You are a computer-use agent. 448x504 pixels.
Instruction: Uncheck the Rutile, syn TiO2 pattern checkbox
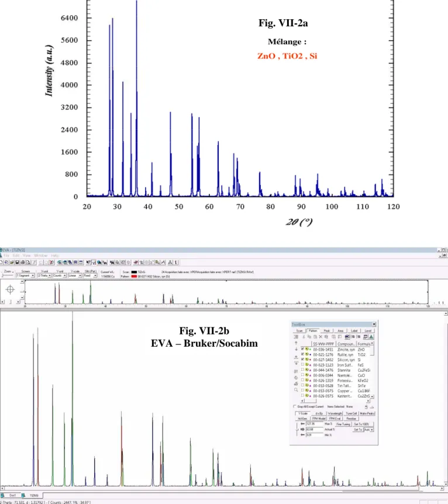pos(302,354)
